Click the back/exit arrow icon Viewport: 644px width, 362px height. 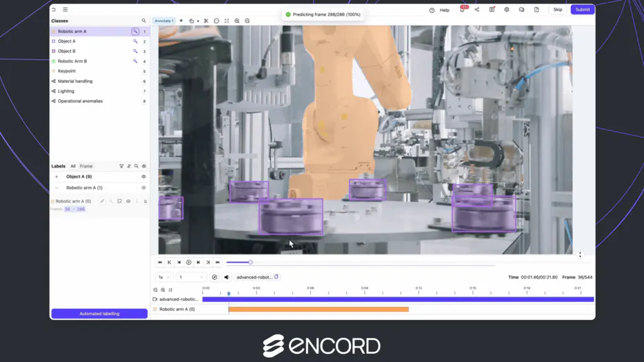54,10
